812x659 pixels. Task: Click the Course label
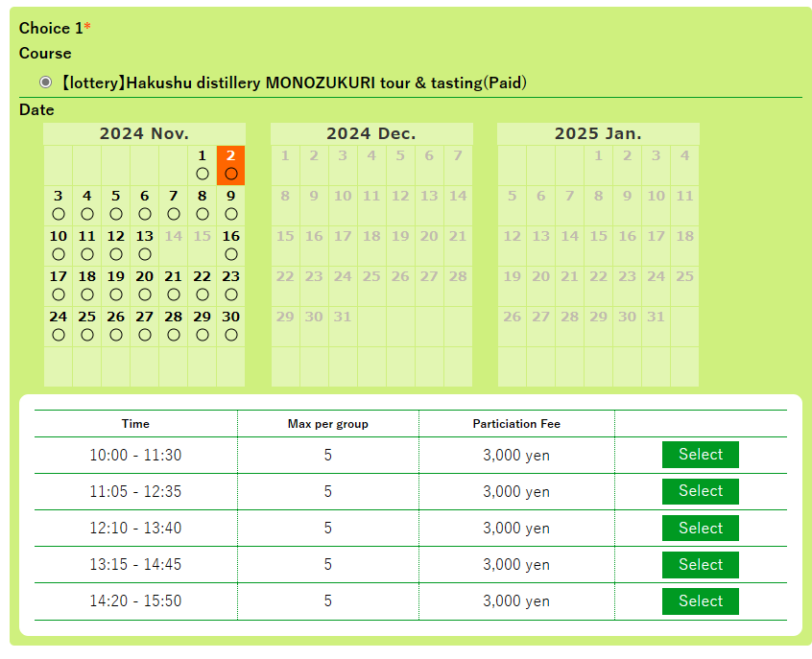pyautogui.click(x=45, y=54)
